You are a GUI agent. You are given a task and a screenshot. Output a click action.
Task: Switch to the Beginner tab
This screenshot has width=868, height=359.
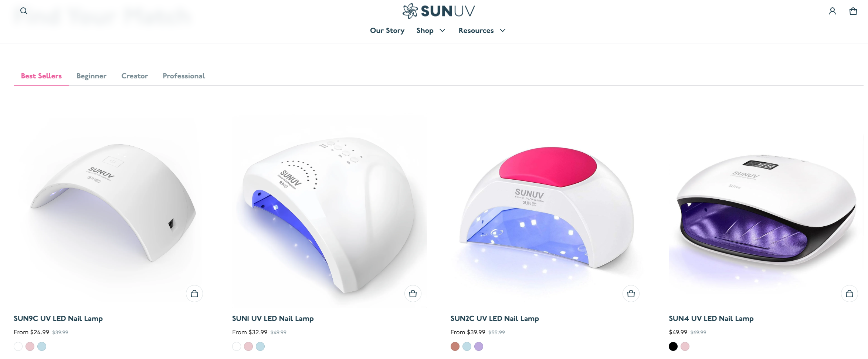click(91, 76)
